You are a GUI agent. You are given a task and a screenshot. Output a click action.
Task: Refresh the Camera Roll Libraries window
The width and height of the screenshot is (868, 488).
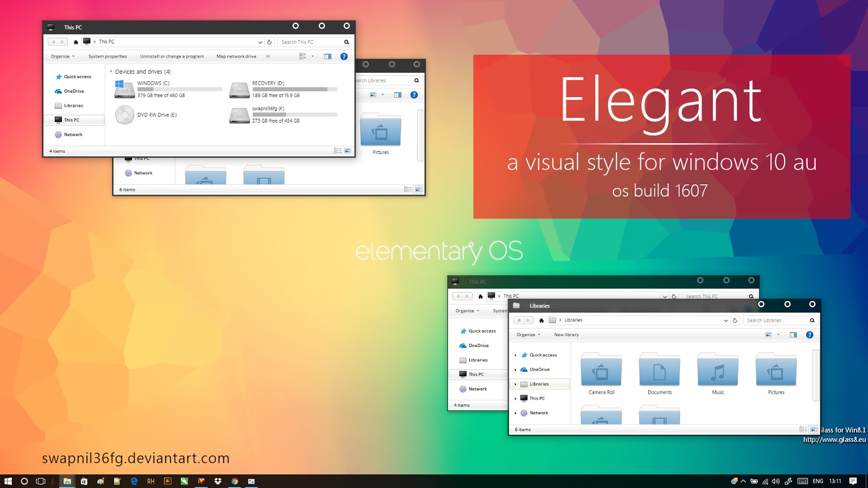pos(735,320)
